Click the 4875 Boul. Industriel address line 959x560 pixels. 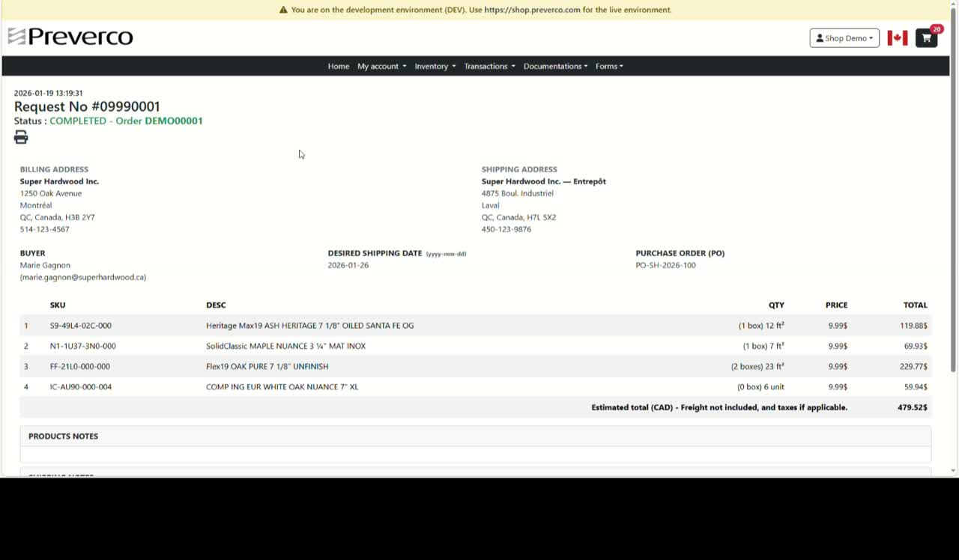coord(518,193)
